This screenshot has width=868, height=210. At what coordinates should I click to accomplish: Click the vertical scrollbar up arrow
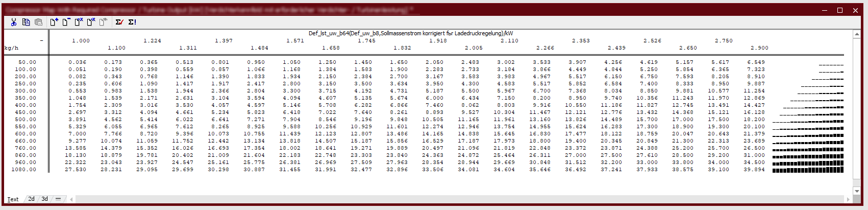point(857,34)
